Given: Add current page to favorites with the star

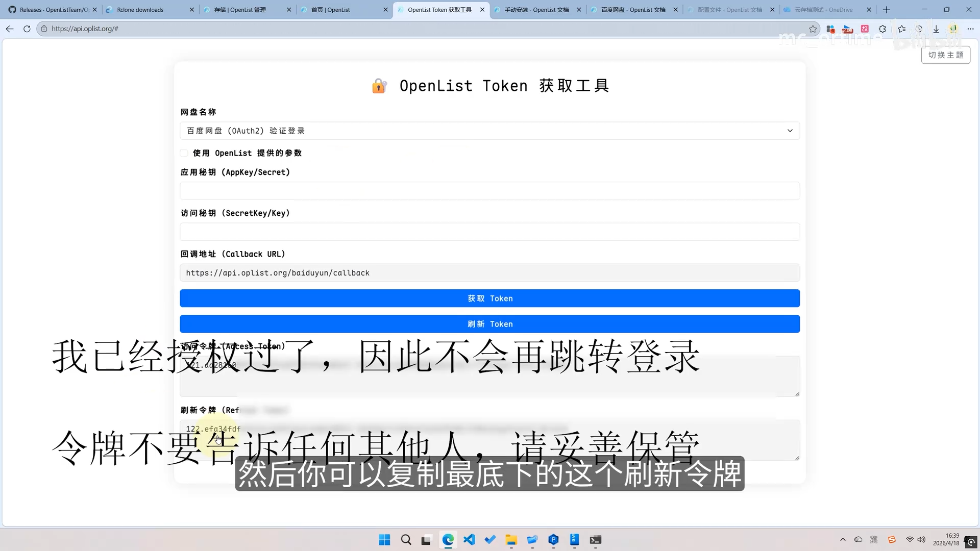Looking at the screenshot, I should coord(813,29).
